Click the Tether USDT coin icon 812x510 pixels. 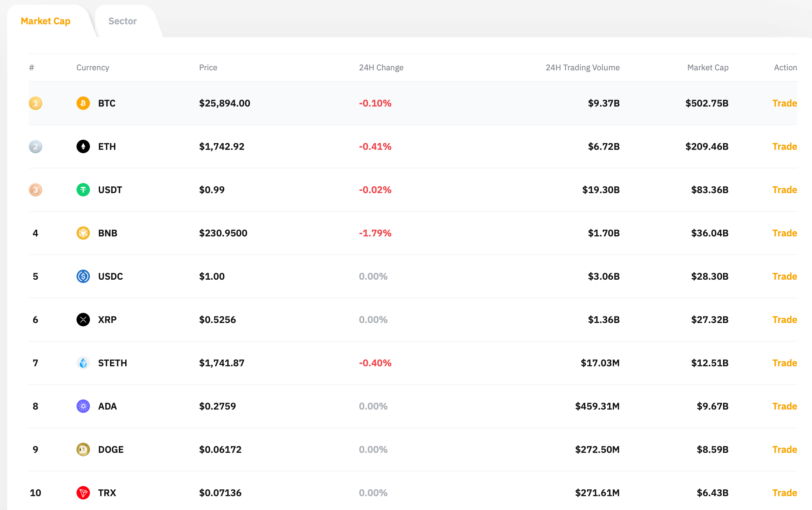(83, 190)
